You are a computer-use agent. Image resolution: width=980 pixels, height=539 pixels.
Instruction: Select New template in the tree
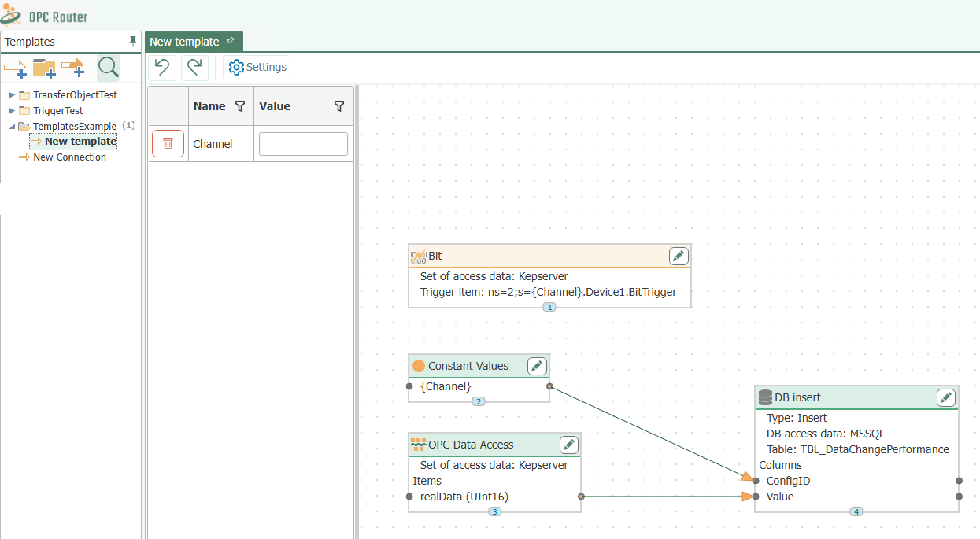click(80, 142)
